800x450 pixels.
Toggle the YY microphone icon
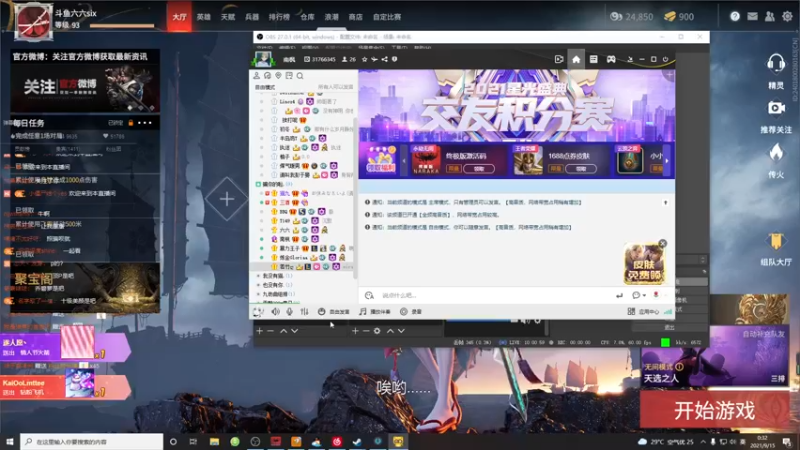(289, 311)
